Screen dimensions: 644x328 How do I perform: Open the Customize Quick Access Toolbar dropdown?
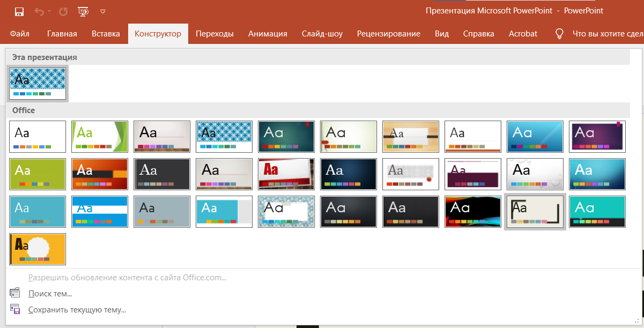pyautogui.click(x=103, y=11)
